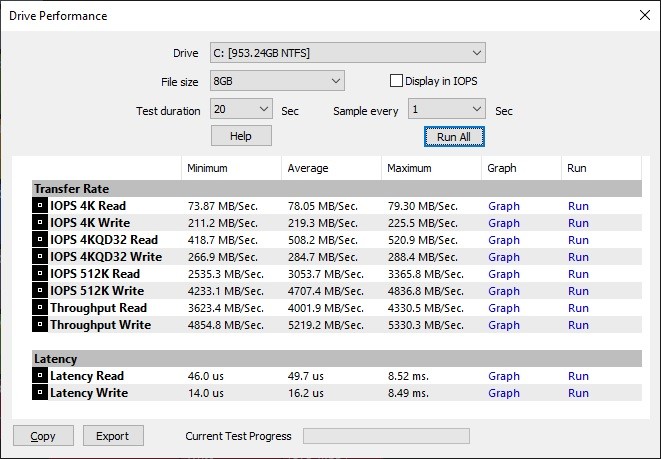This screenshot has height=459, width=661.
Task: Run the IOPS 4K Write test
Action: (578, 223)
